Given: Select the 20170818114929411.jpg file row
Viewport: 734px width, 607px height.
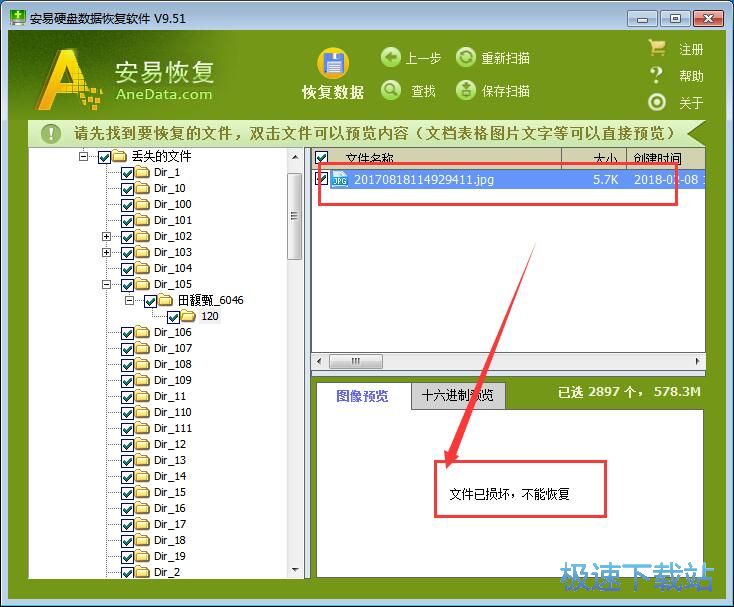Looking at the screenshot, I should [x=508, y=179].
